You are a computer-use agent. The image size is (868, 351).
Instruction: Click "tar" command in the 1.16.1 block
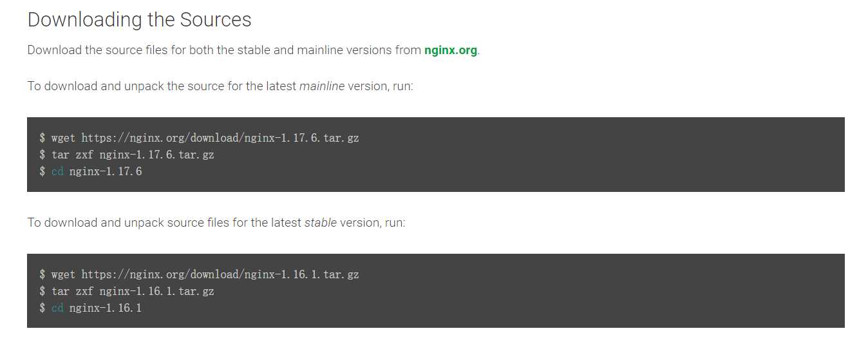tap(60, 291)
